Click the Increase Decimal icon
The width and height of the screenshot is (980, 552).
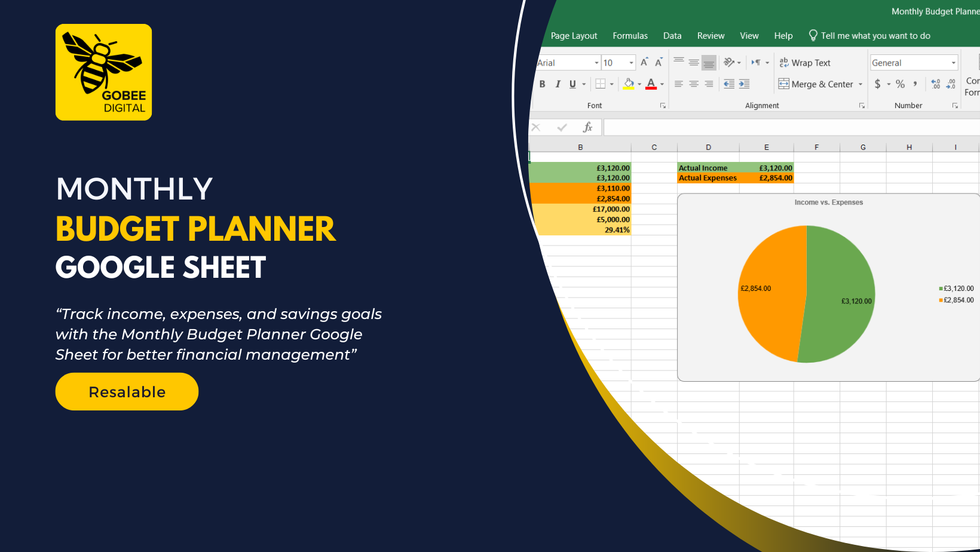click(x=936, y=84)
